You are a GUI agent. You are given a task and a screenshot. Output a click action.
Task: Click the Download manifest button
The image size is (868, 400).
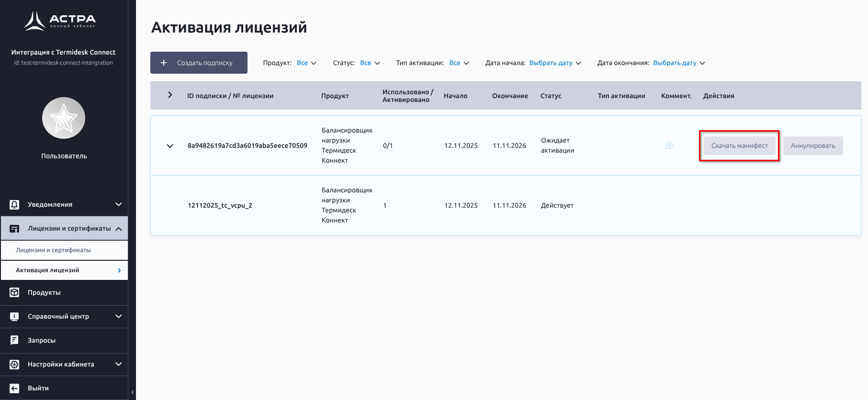coord(739,146)
